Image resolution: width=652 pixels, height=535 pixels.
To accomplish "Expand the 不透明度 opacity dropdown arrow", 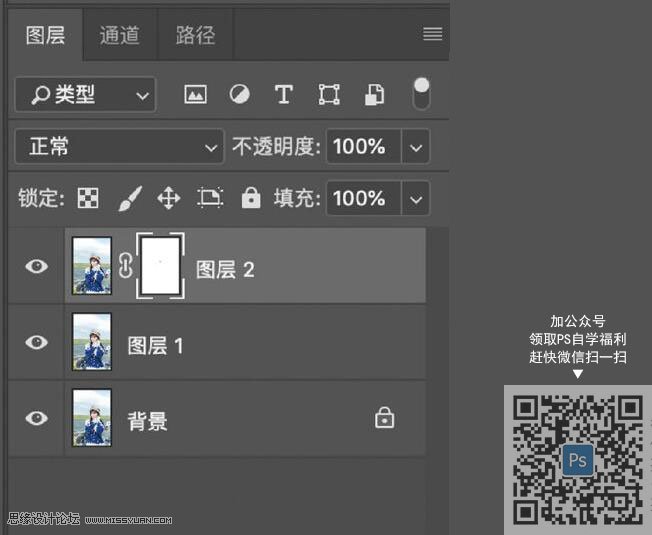I will (416, 147).
